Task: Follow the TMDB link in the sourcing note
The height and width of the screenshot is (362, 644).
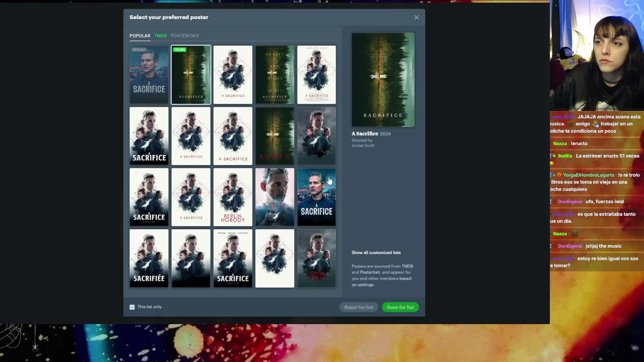Action: click(x=407, y=266)
